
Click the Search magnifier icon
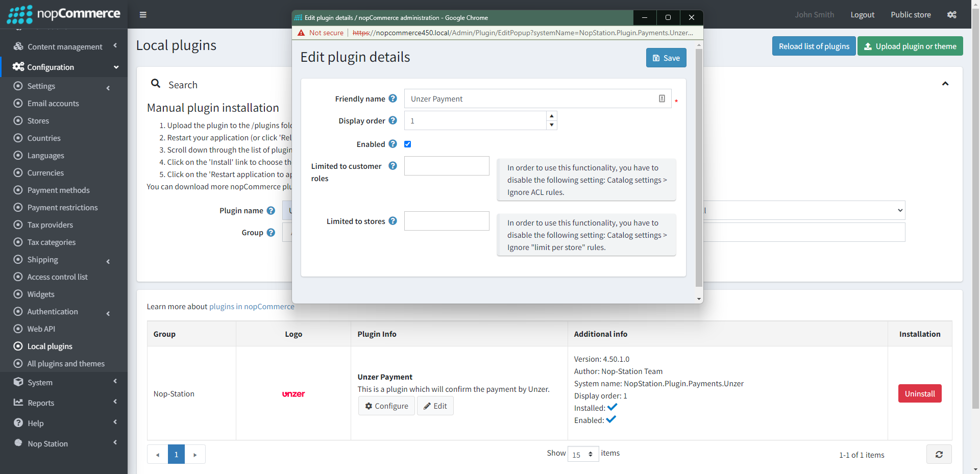[x=156, y=83]
